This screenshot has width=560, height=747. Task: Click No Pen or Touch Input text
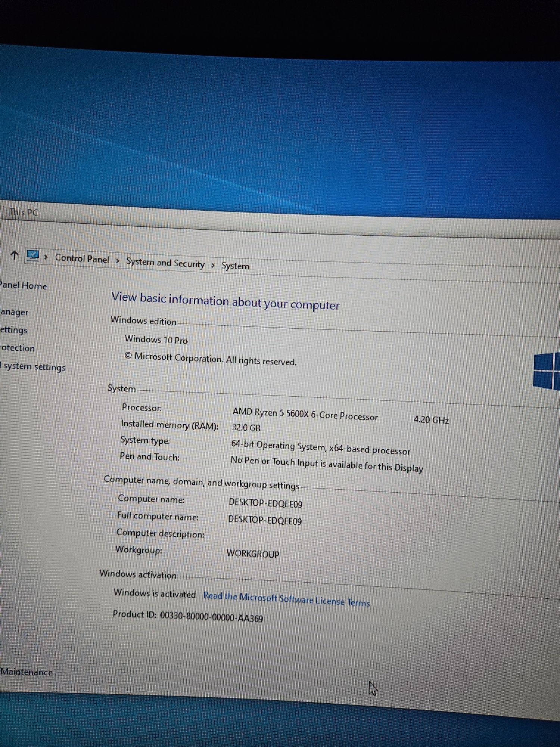pyautogui.click(x=327, y=464)
